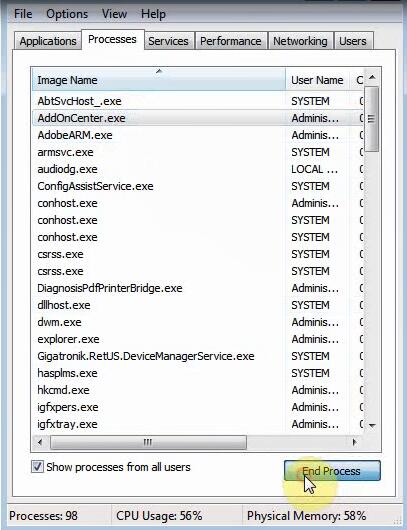
Task: Open the Applications tab
Action: coord(48,41)
